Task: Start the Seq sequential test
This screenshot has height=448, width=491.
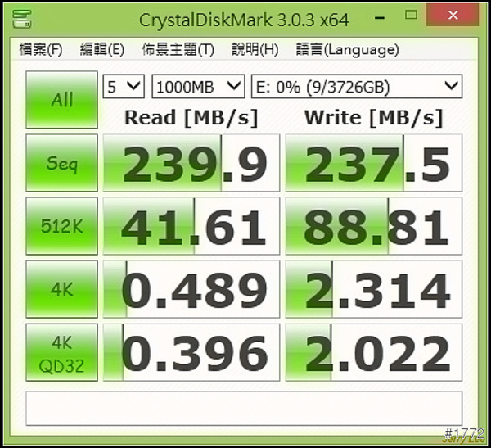Action: [61, 163]
